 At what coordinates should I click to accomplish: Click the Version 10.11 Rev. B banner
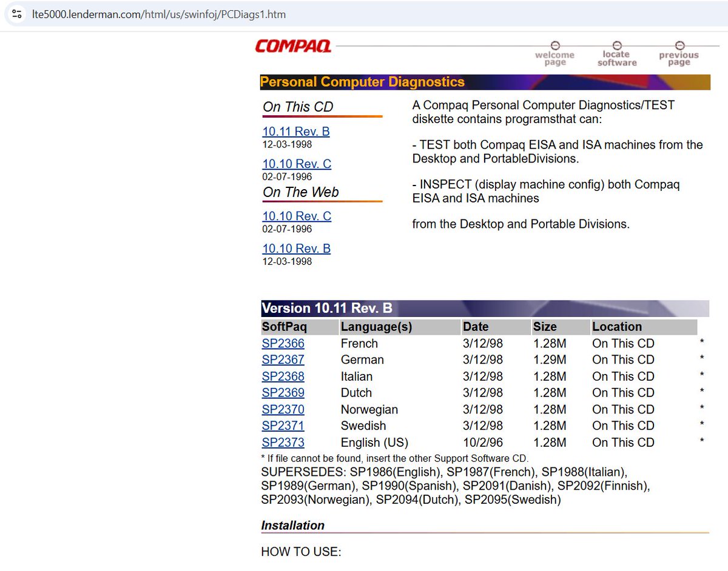tap(485, 308)
